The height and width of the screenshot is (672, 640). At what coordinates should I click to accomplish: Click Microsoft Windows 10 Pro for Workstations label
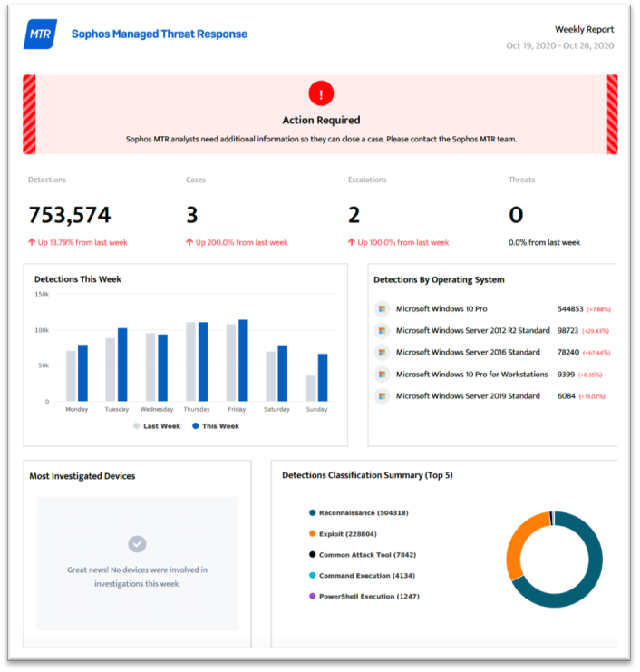[x=471, y=375]
